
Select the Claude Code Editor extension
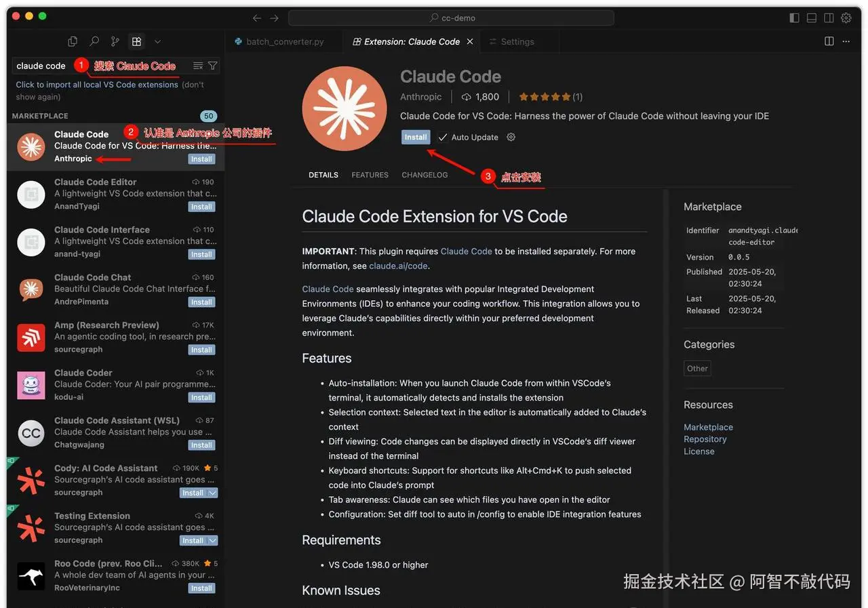click(116, 194)
